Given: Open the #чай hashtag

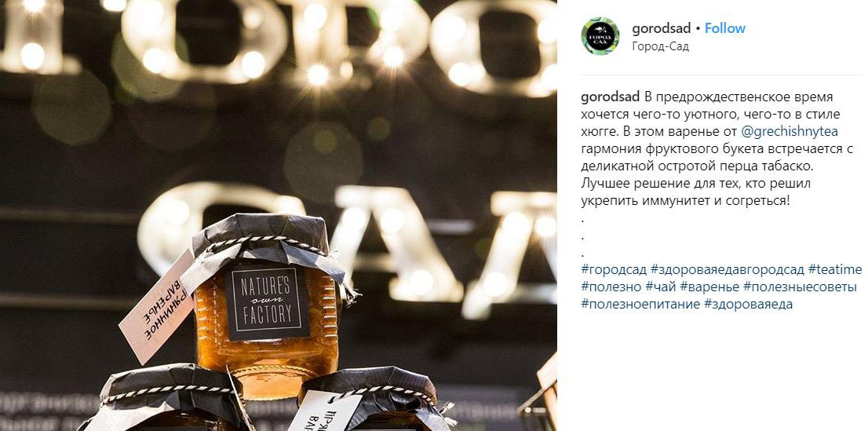Looking at the screenshot, I should tap(661, 287).
